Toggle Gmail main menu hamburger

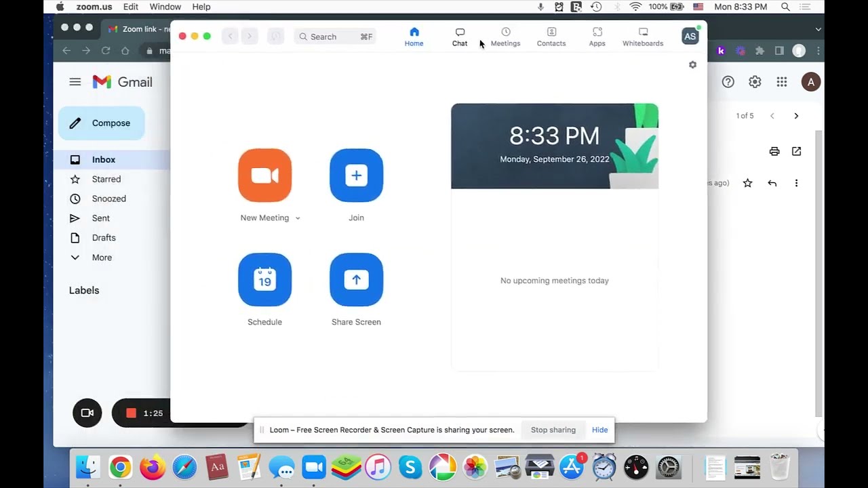pyautogui.click(x=75, y=82)
